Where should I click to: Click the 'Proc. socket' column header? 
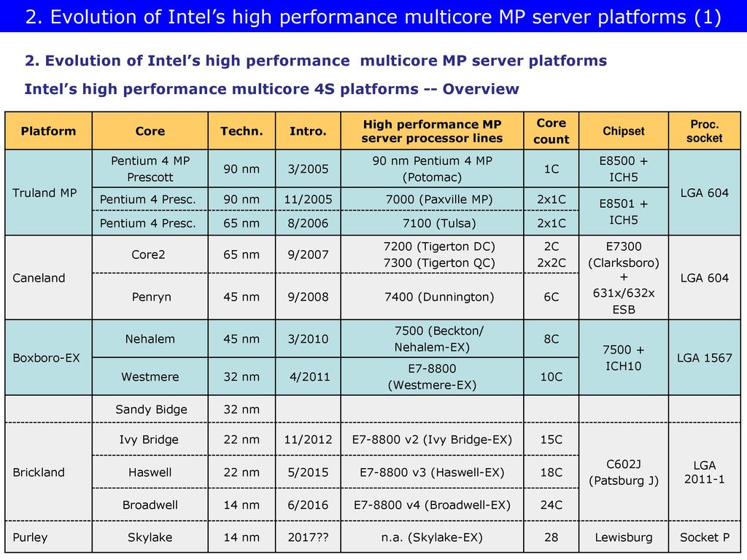coord(705,131)
